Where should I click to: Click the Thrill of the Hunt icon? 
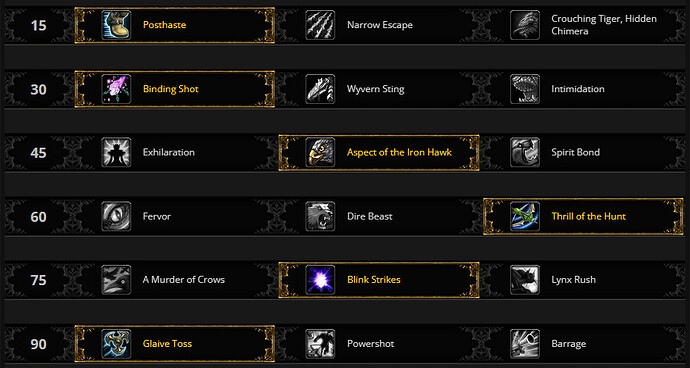pyautogui.click(x=525, y=216)
